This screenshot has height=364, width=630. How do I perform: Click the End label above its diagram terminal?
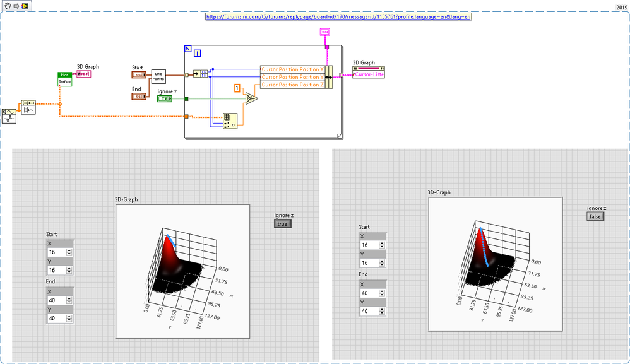pyautogui.click(x=136, y=89)
